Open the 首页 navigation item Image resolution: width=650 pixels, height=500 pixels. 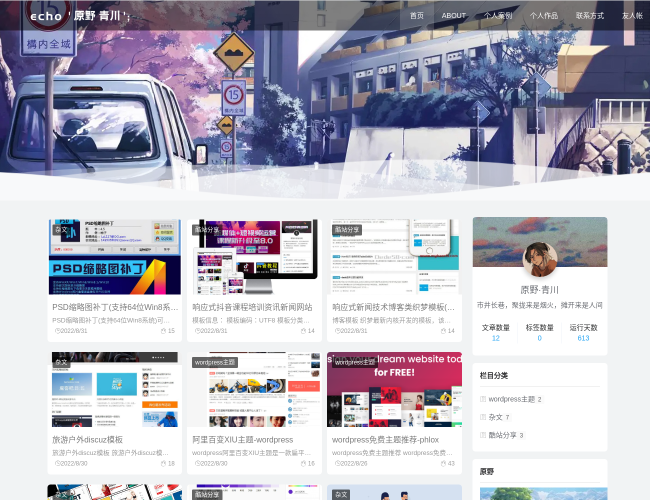click(417, 16)
